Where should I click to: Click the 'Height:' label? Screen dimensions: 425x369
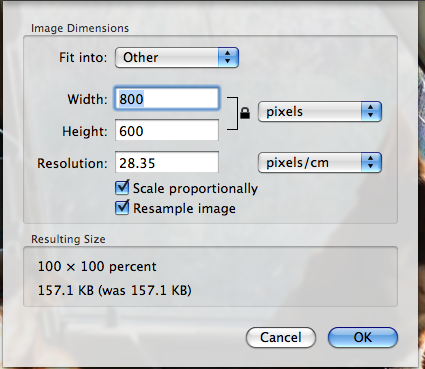click(85, 131)
